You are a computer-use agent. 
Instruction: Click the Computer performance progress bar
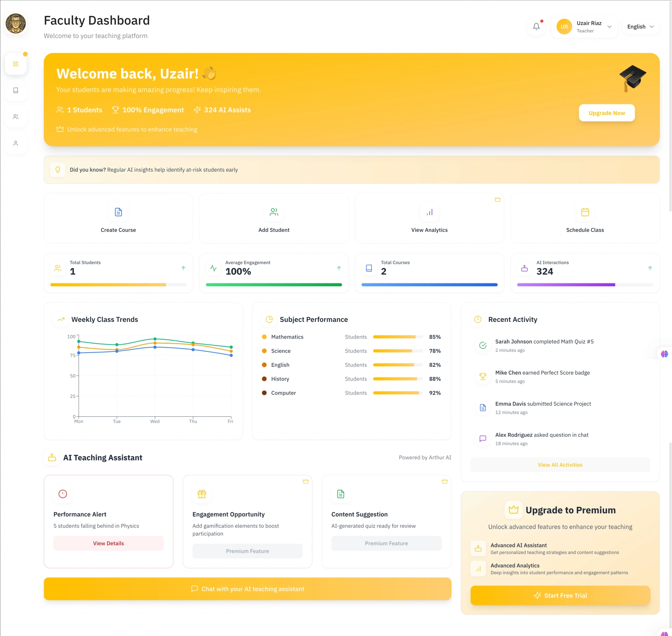click(x=398, y=393)
